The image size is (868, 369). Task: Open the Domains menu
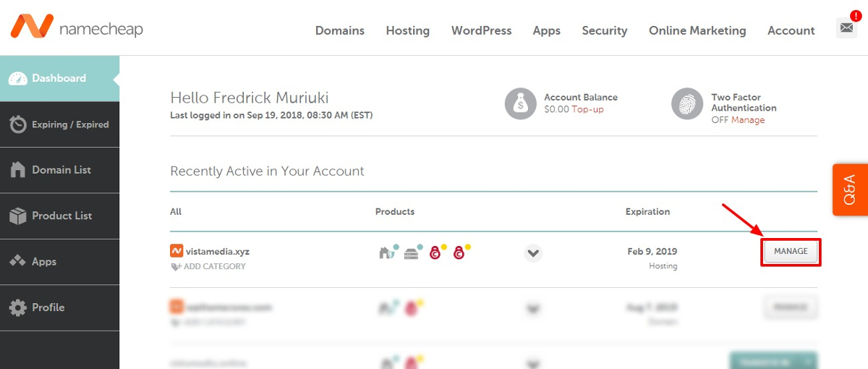click(340, 30)
